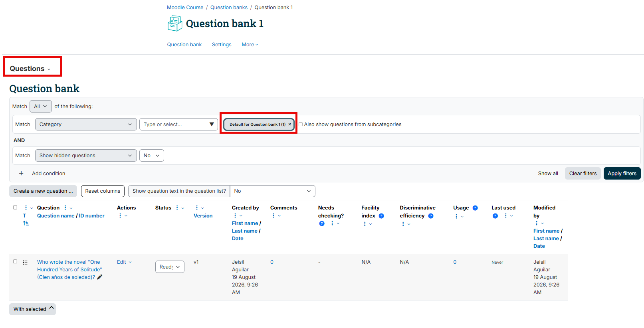Open the More menu

[250, 45]
